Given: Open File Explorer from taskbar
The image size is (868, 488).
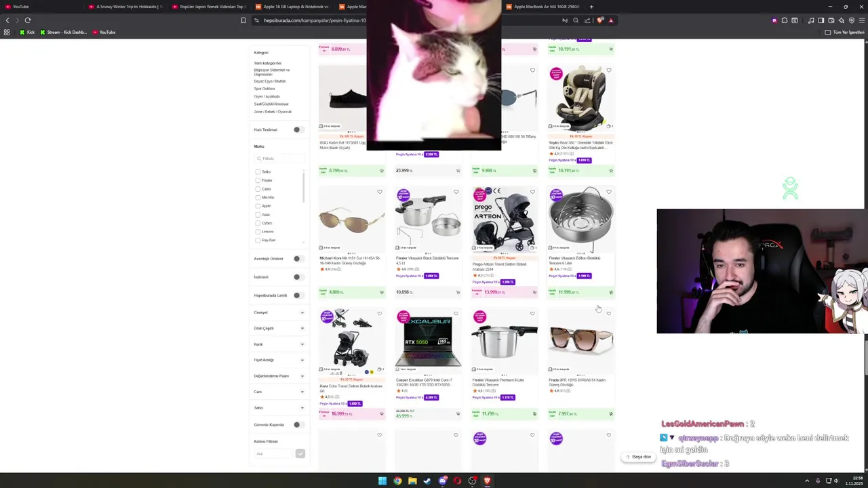Looking at the screenshot, I should [412, 481].
